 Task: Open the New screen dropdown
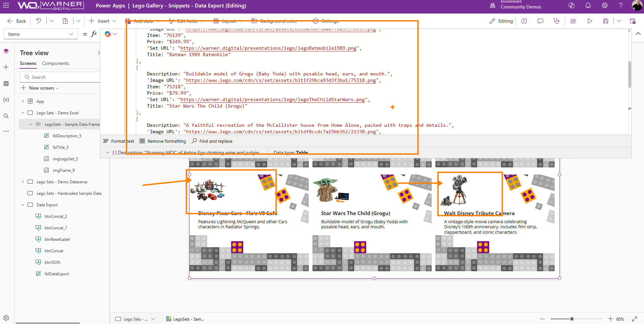click(40, 88)
